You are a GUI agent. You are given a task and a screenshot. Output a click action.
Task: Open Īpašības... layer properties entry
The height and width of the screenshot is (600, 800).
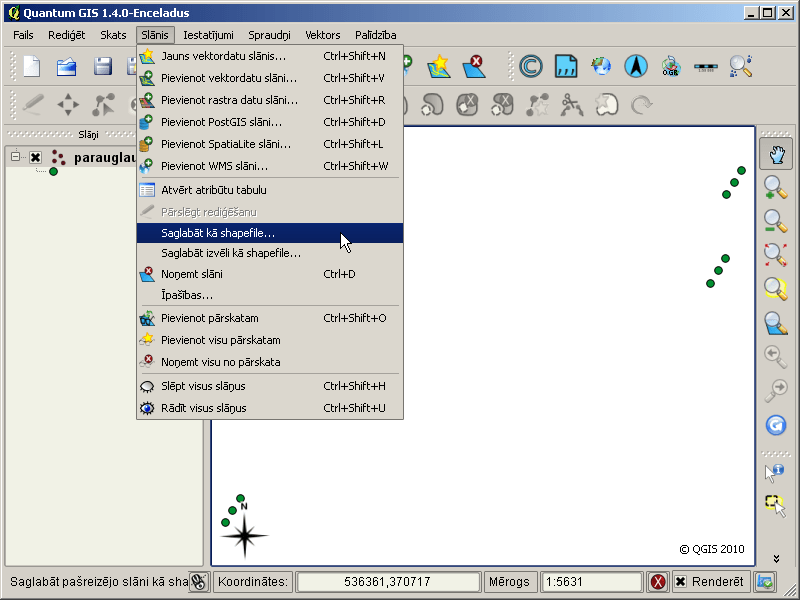(x=270, y=295)
